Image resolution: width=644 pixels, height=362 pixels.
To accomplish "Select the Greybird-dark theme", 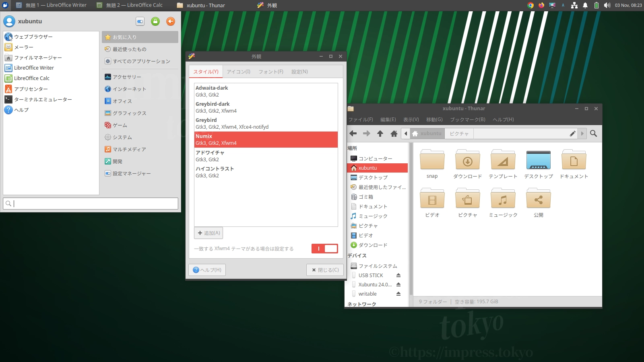I will click(266, 107).
